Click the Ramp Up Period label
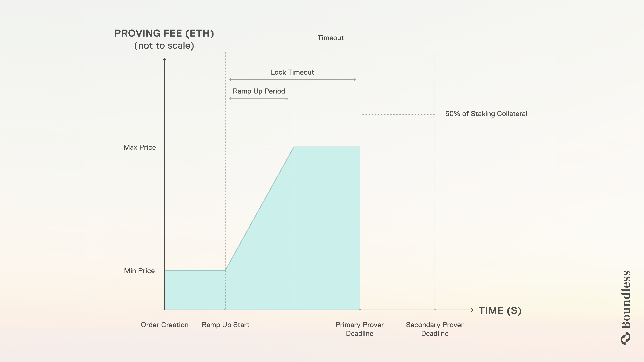The width and height of the screenshot is (644, 362). point(259,91)
